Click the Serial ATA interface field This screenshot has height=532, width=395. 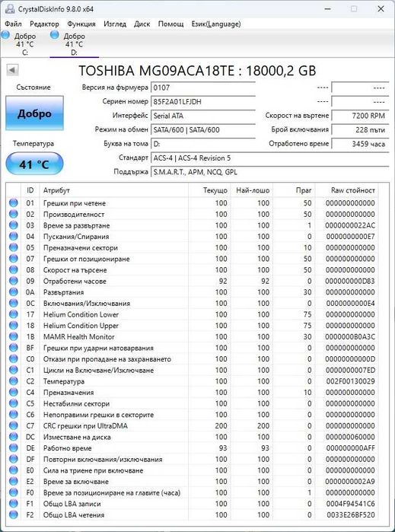(x=203, y=116)
